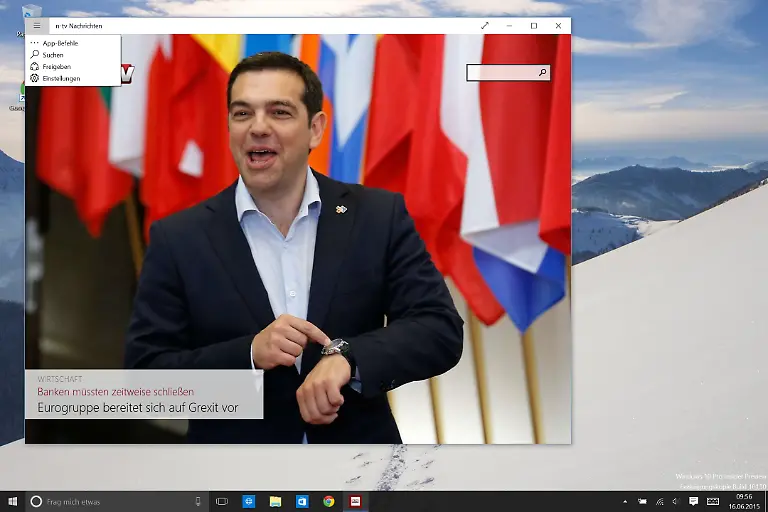Viewport: 768px width, 512px height.
Task: Expand hidden system tray icons chevron
Action: 626,501
